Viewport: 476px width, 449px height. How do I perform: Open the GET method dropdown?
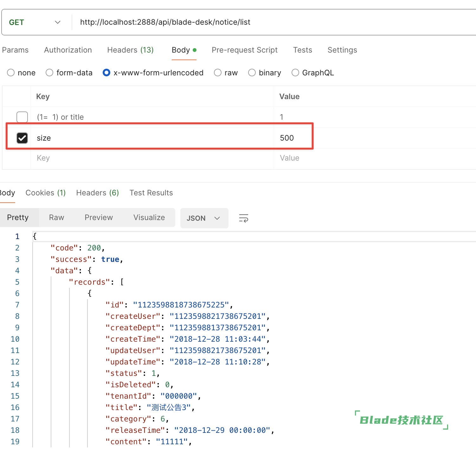click(35, 22)
